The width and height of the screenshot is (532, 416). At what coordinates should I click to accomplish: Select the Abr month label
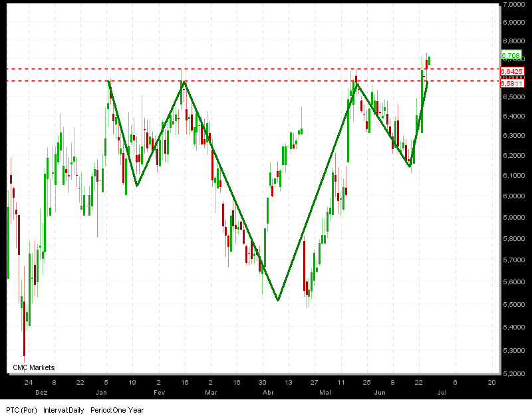[268, 393]
